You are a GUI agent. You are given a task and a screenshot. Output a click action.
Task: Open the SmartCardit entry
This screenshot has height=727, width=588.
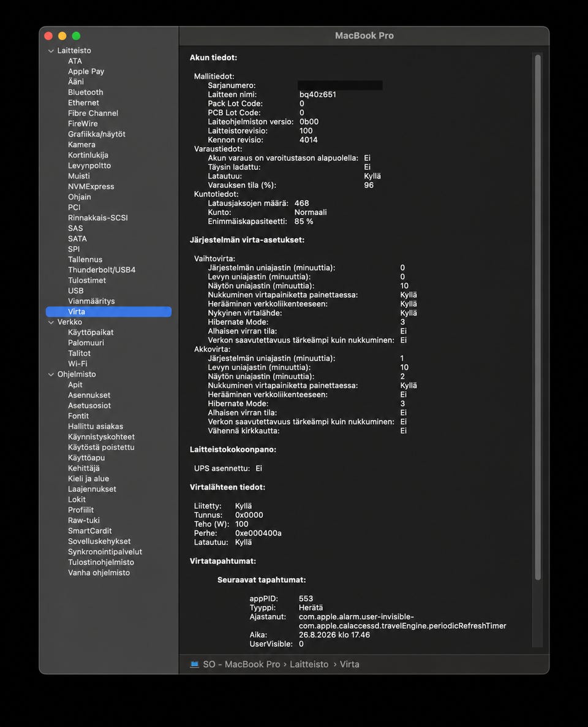pyautogui.click(x=89, y=531)
